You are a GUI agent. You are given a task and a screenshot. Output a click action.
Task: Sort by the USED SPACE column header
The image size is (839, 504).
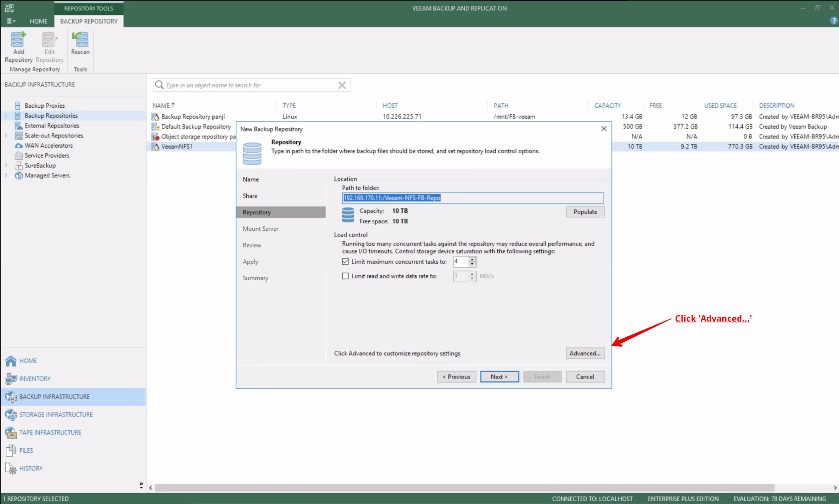click(720, 106)
